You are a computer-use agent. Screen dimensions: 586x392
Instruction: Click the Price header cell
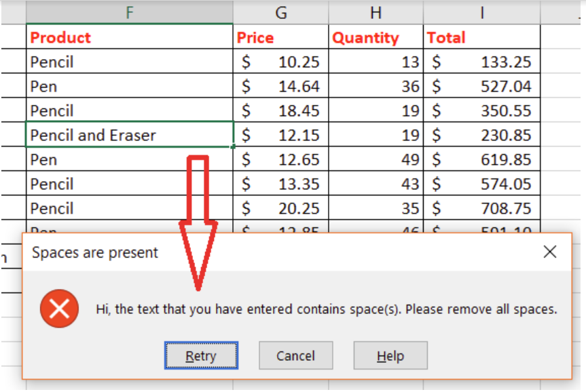(x=281, y=37)
